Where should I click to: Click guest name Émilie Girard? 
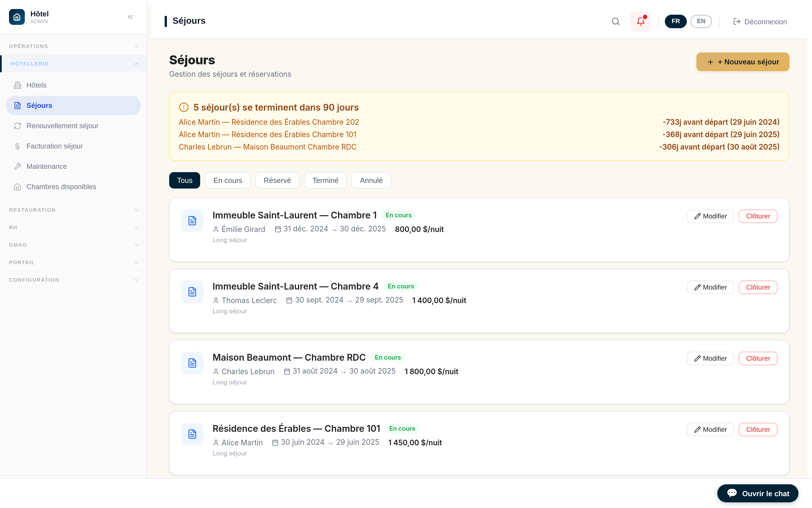243,229
